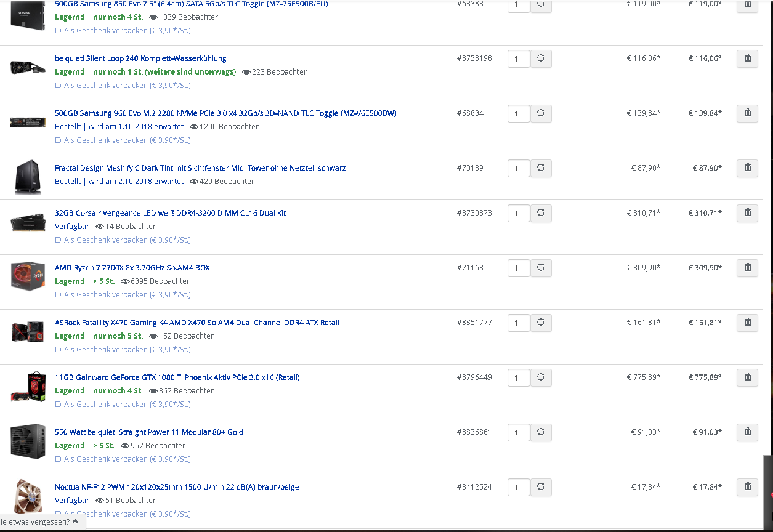Remove ASRock Fatal1ty X470 via trash icon
This screenshot has width=773, height=532.
747,323
